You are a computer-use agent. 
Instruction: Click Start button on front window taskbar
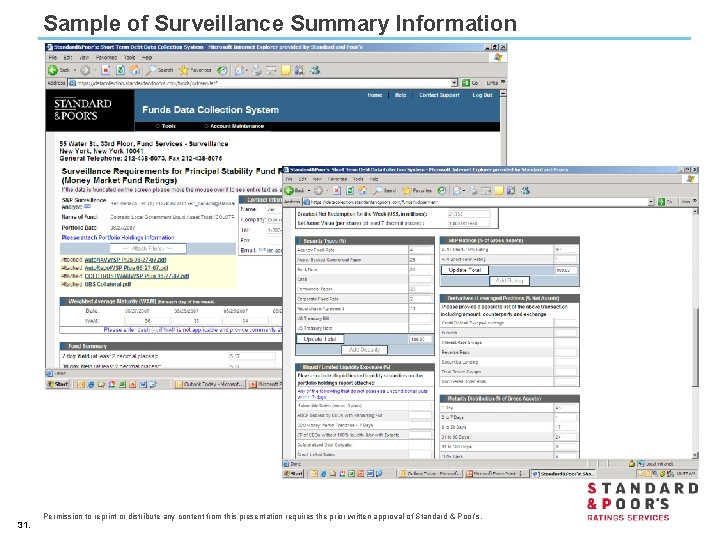tap(293, 473)
